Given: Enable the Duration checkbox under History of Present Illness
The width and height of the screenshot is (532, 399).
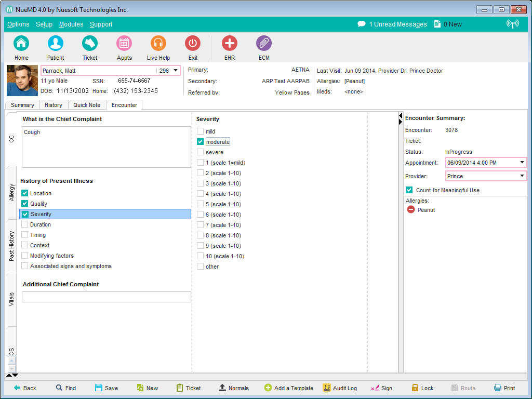Looking at the screenshot, I should [24, 224].
